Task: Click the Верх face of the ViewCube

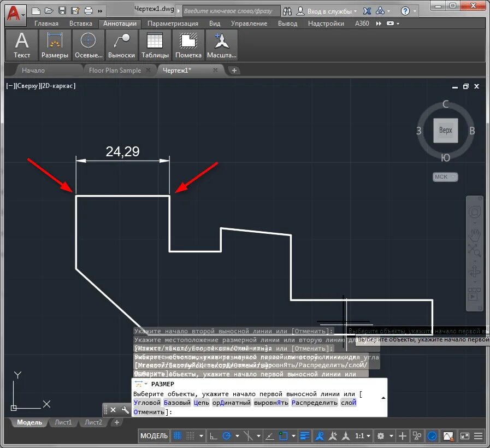Action: coord(445,130)
